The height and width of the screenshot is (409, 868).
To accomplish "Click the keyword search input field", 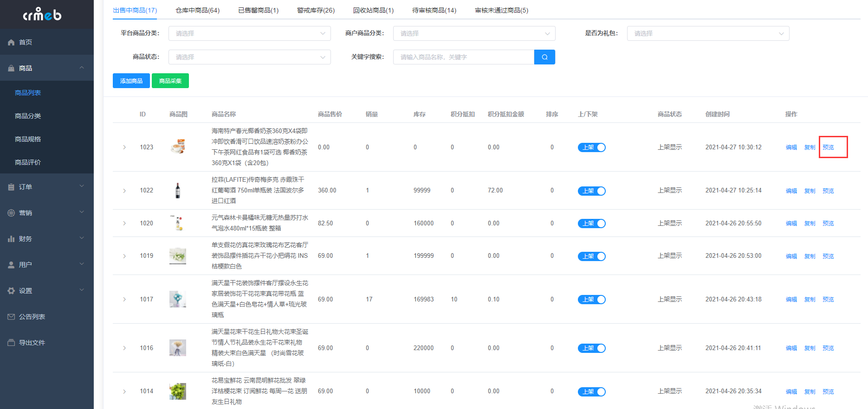I will [x=463, y=57].
